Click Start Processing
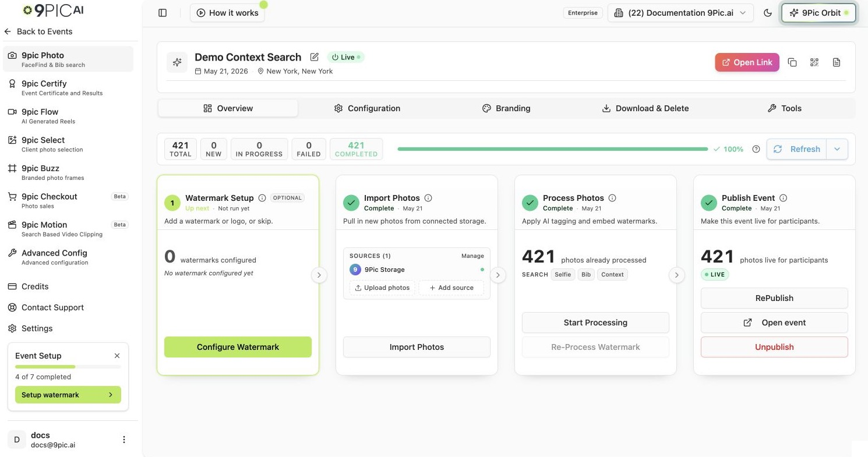 point(595,323)
